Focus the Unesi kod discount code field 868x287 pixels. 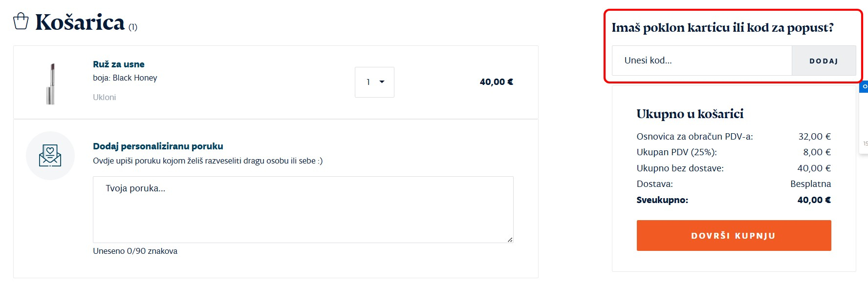pyautogui.click(x=702, y=61)
